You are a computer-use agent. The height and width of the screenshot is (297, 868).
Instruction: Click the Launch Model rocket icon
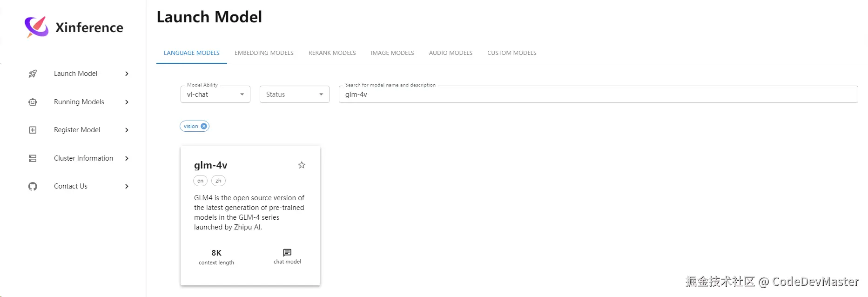(33, 74)
